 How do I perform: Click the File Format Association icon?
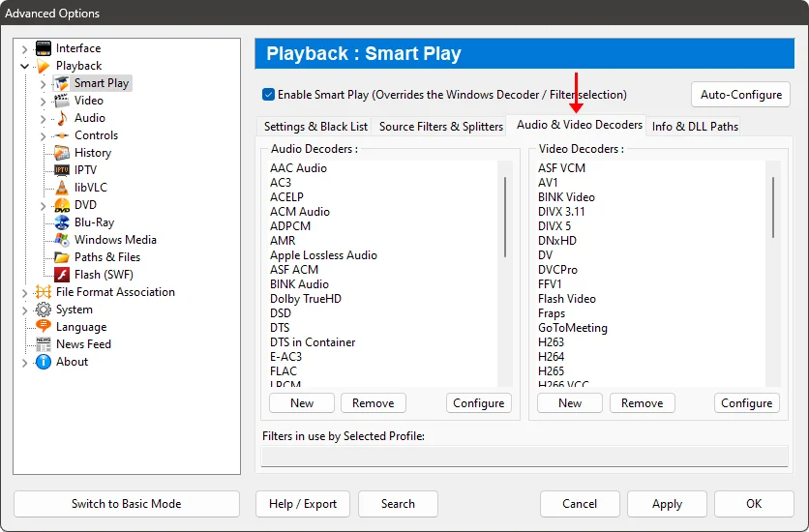tap(44, 292)
